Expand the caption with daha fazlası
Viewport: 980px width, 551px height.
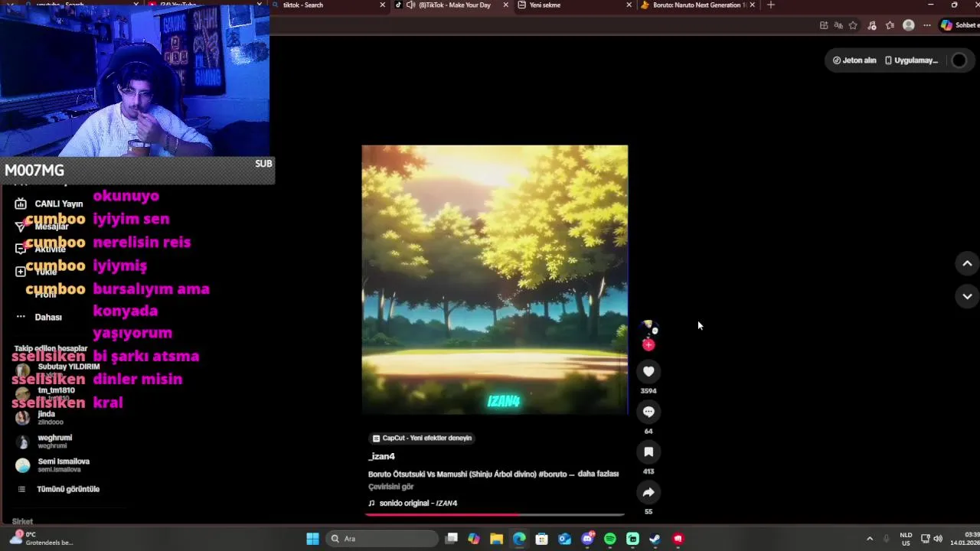click(x=598, y=474)
